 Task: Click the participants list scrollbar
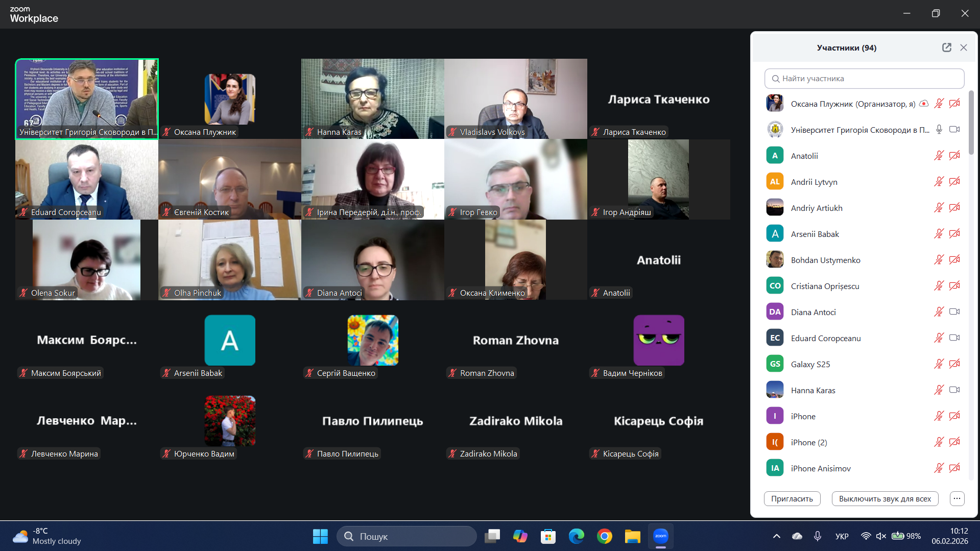tap(971, 123)
